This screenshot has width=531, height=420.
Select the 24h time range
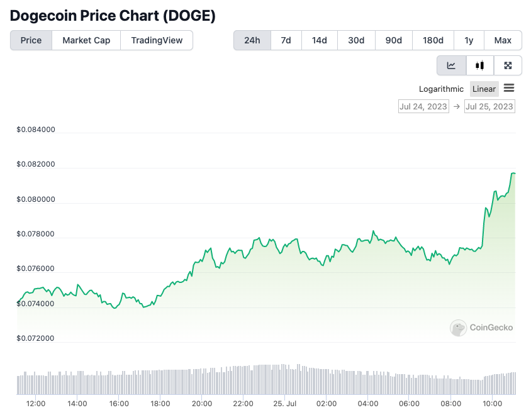pyautogui.click(x=252, y=40)
